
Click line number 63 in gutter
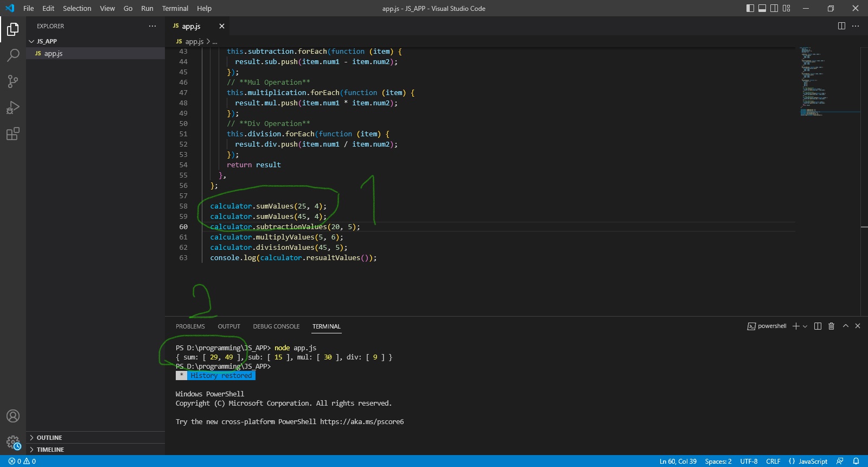183,258
